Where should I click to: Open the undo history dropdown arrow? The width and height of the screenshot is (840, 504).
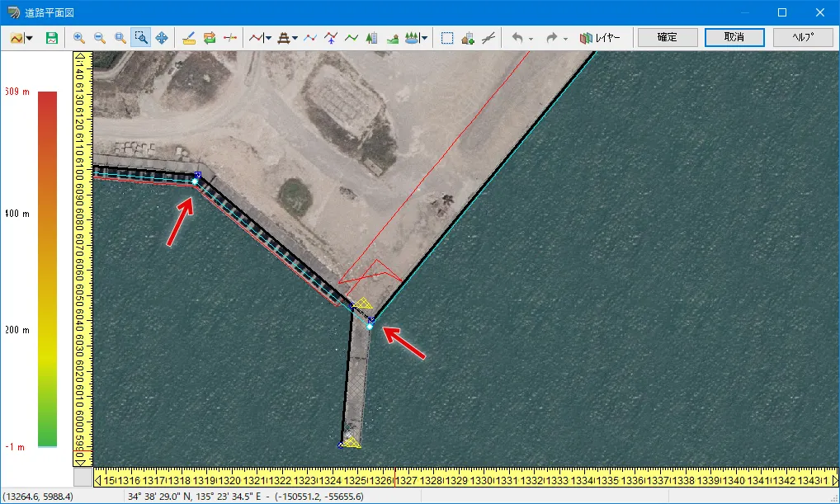point(531,38)
